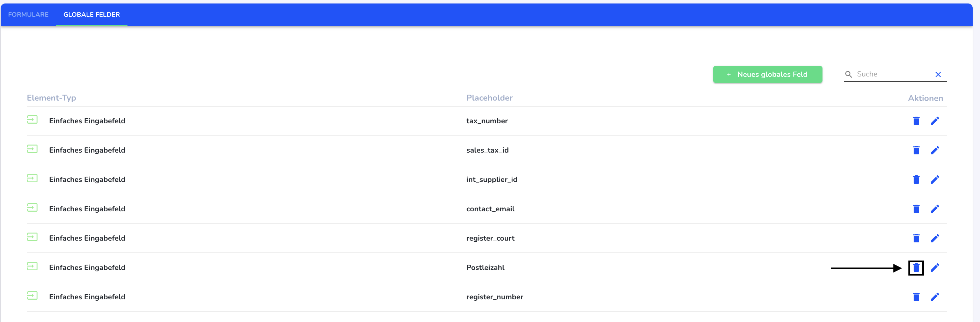
Task: Edit the tax_number field
Action: (935, 120)
